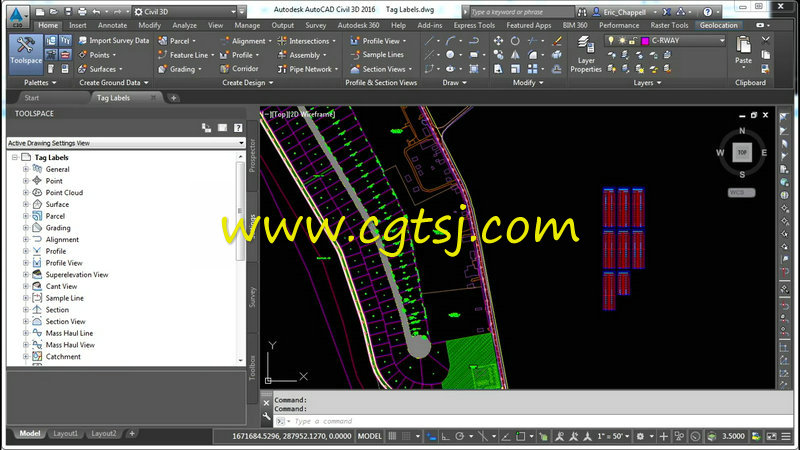Open the Geolocation ribbon tab
The height and width of the screenshot is (450, 800).
(718, 25)
